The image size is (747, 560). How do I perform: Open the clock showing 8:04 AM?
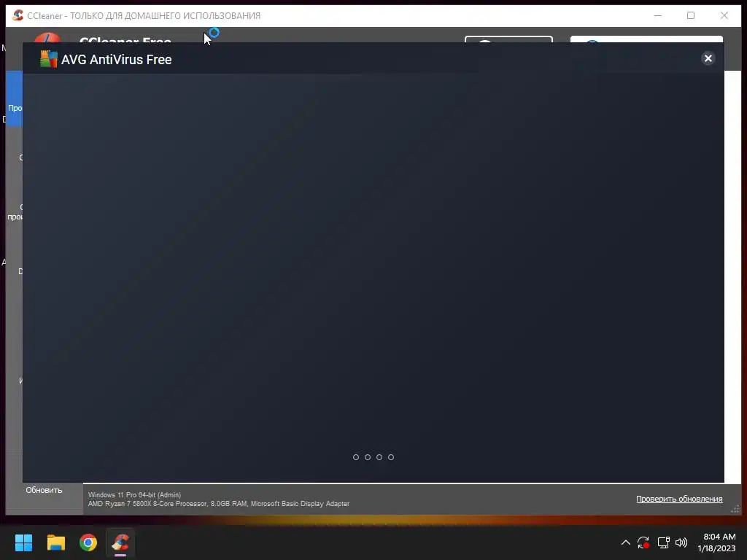pyautogui.click(x=716, y=542)
